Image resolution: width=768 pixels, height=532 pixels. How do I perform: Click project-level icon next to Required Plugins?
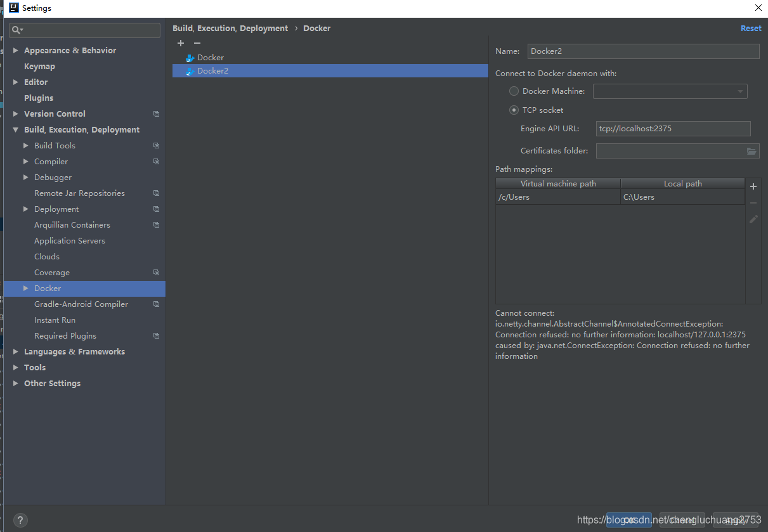157,336
